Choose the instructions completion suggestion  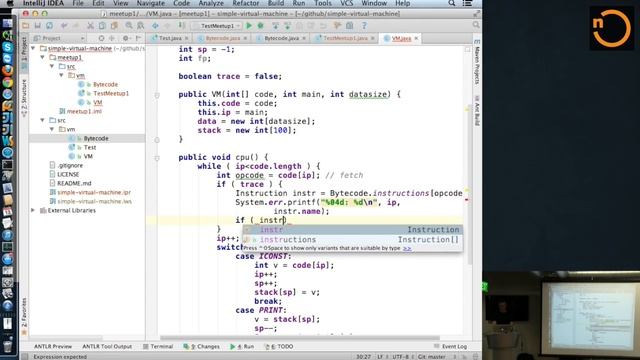click(353, 240)
